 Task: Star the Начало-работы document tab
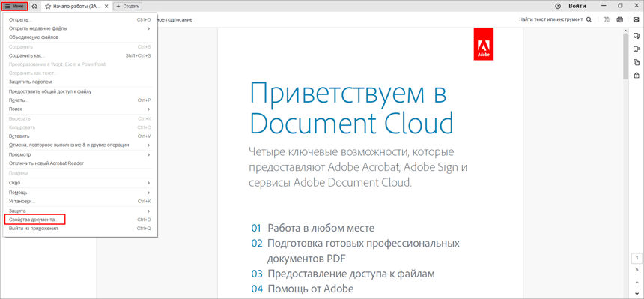(48, 7)
